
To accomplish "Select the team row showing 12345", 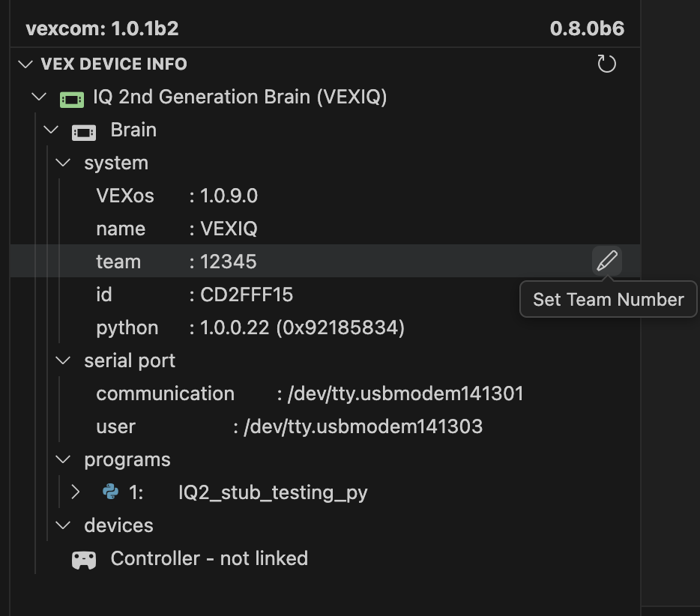I will [225, 261].
